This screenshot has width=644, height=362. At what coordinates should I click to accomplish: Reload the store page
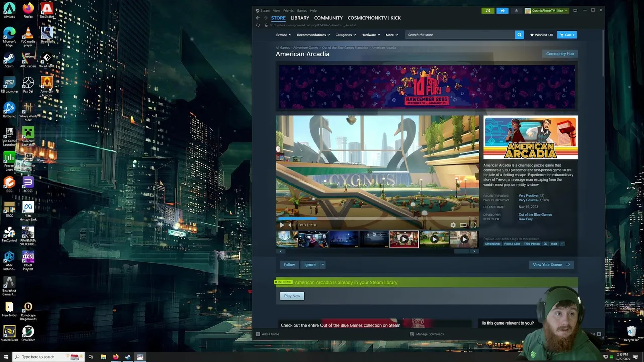click(258, 25)
